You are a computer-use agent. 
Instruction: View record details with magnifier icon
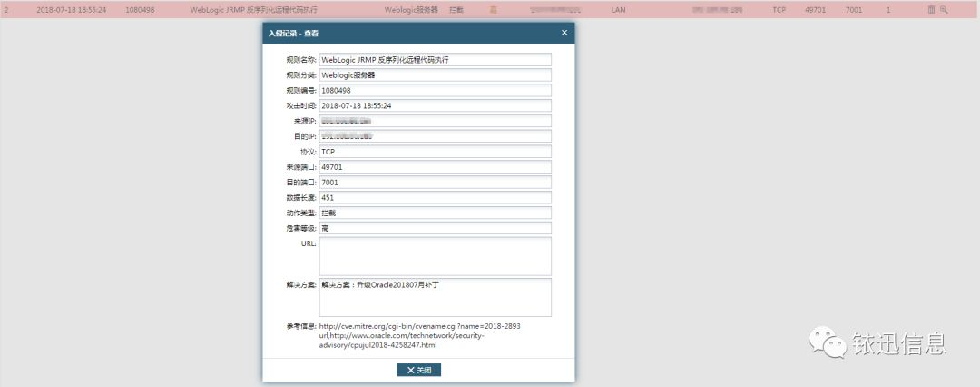[944, 9]
